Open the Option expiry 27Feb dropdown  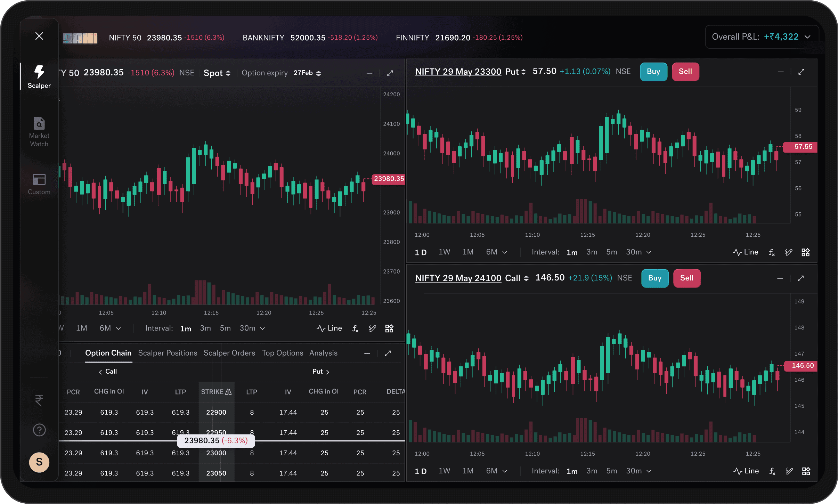click(x=307, y=73)
